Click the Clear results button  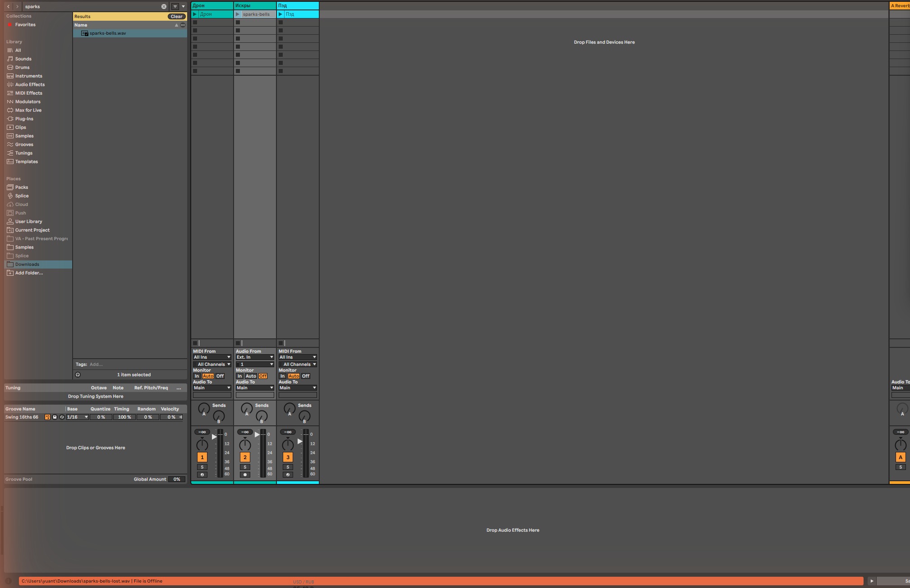point(177,17)
